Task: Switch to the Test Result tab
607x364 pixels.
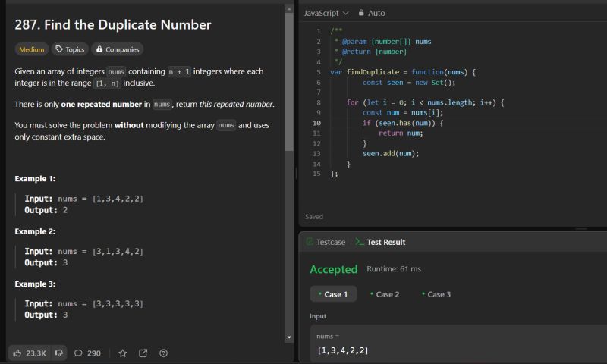Action: pyautogui.click(x=380, y=242)
